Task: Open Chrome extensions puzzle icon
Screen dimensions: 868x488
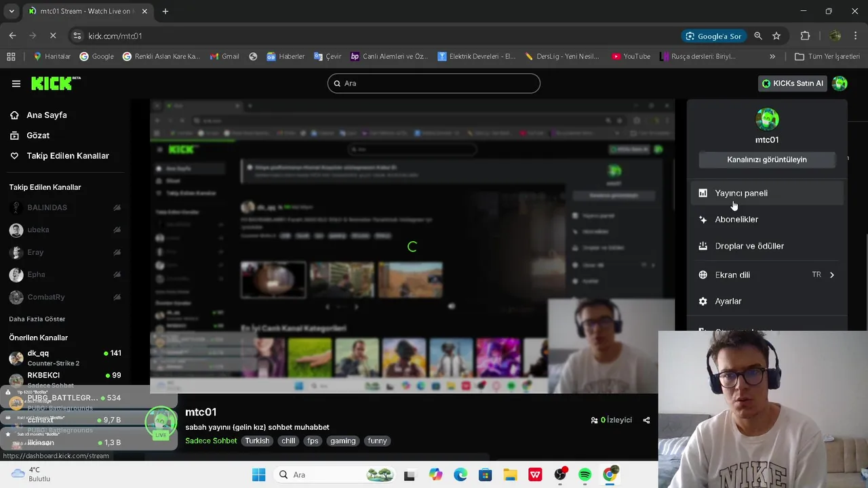Action: 806,36
